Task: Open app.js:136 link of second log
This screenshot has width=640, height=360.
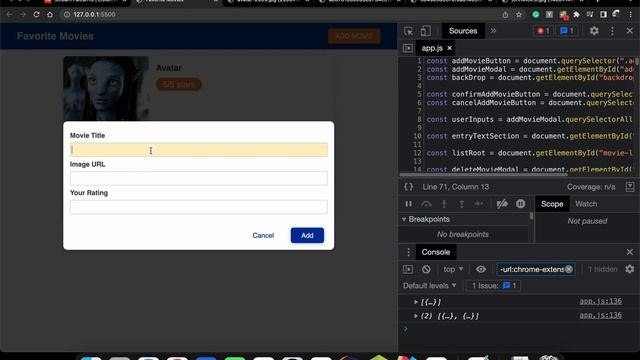Action: click(600, 315)
